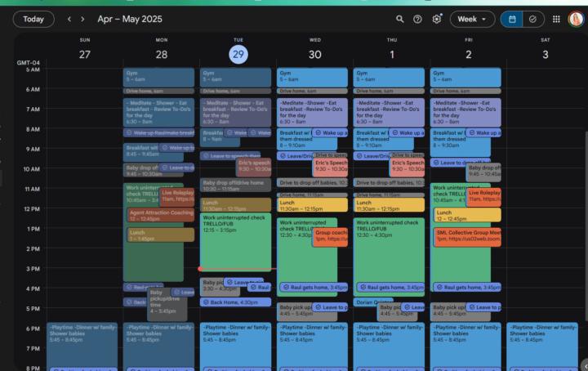This screenshot has height=371, width=588.
Task: Open Tuesday's Lunch 11:30am event
Action: tap(235, 205)
